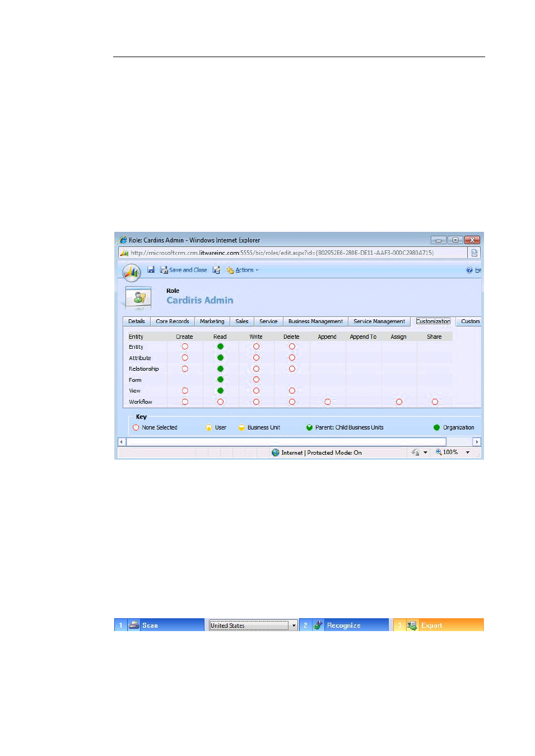Click the Role user profile image

click(x=139, y=297)
